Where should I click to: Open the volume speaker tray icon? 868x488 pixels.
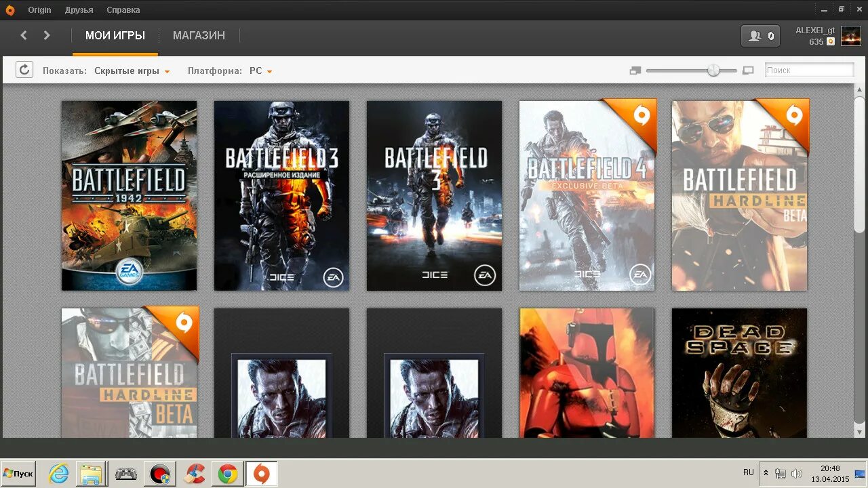click(796, 473)
